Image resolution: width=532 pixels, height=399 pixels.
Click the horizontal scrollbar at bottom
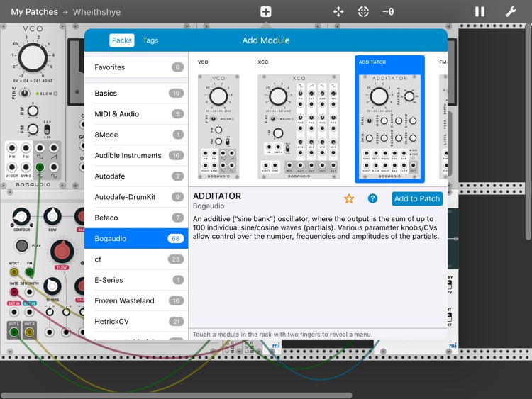coord(176,395)
